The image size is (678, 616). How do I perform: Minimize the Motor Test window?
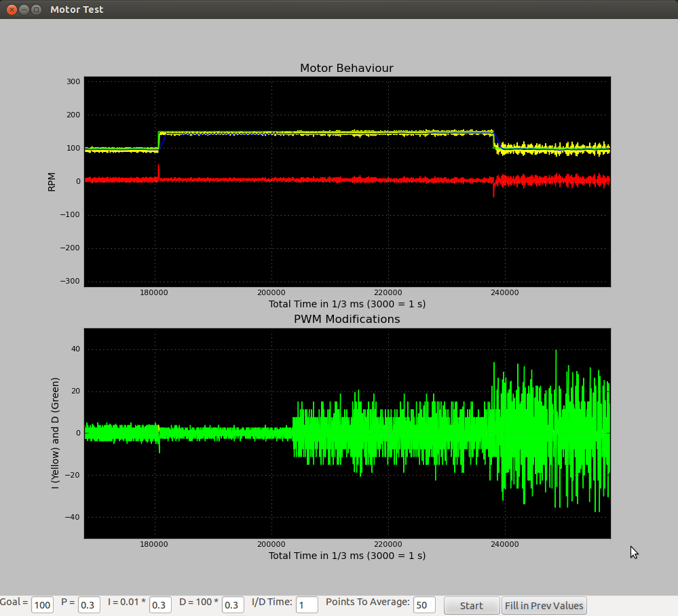tap(24, 9)
